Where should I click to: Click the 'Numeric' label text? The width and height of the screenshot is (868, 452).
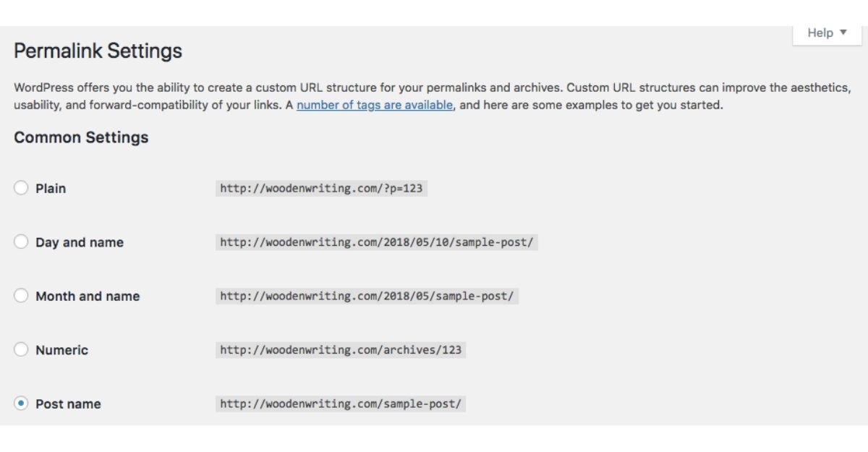coord(61,350)
